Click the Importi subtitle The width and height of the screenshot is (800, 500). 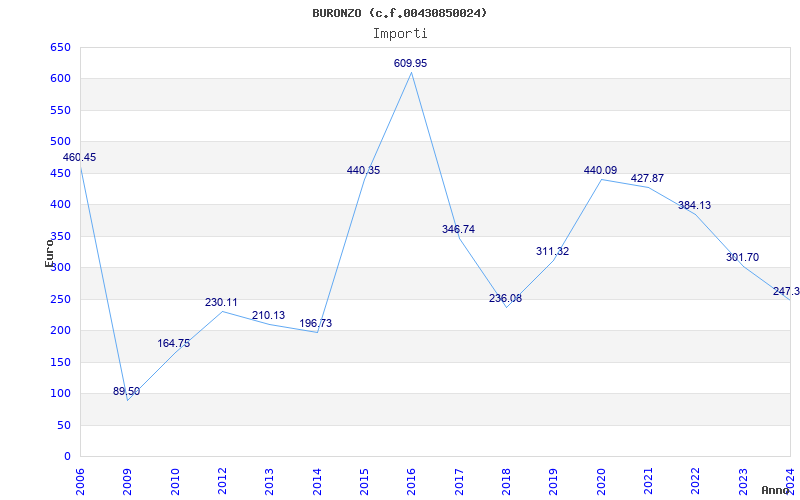(x=400, y=34)
